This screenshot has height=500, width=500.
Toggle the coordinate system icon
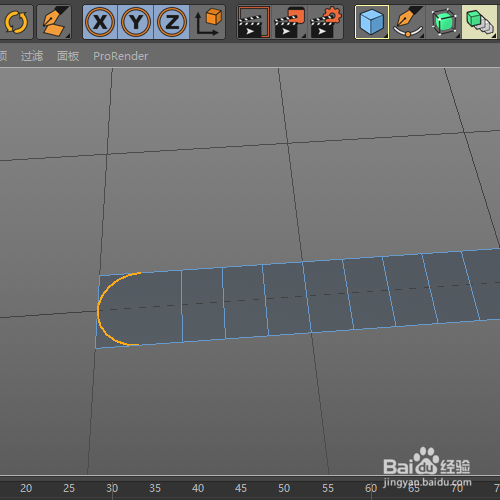pyautogui.click(x=208, y=22)
